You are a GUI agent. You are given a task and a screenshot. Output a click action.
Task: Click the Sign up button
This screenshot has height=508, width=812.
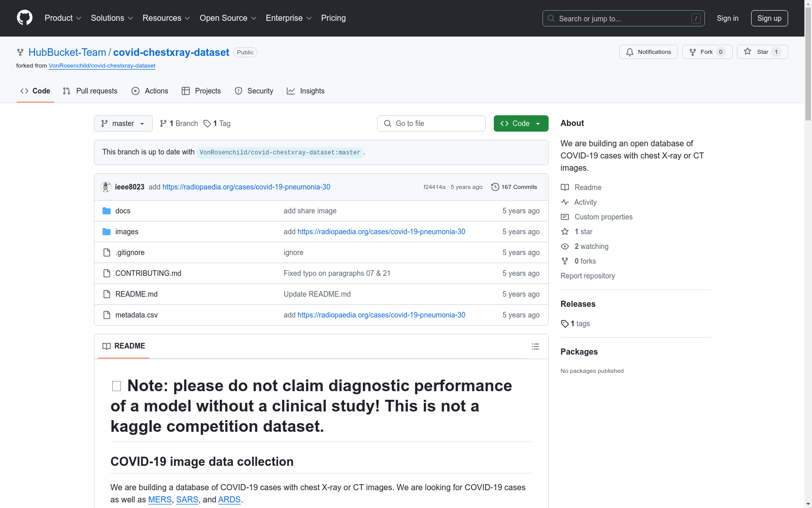[769, 18]
